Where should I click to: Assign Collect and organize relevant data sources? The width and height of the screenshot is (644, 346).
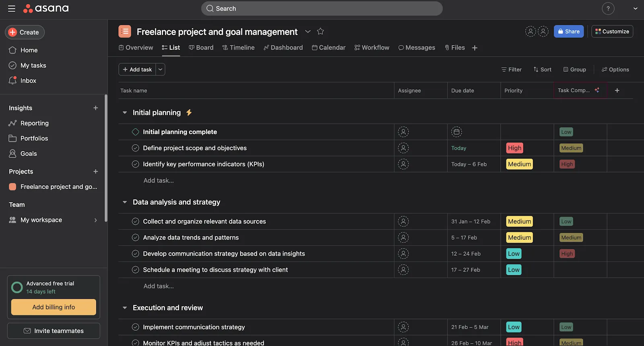tap(403, 221)
